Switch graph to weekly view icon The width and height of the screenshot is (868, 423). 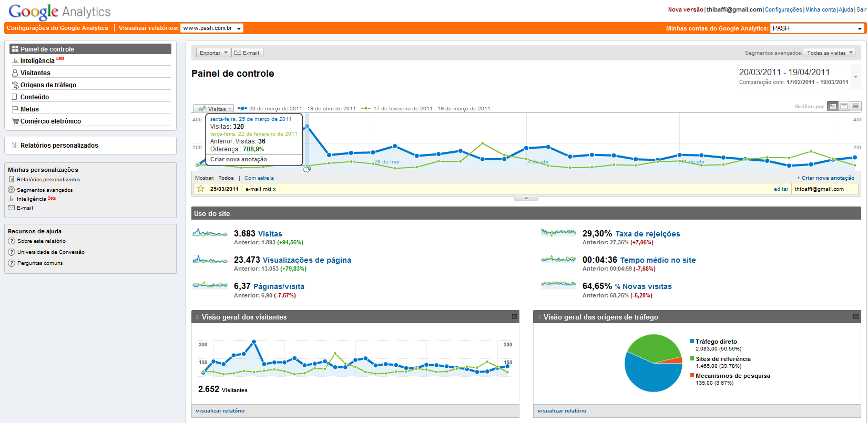[x=844, y=106]
